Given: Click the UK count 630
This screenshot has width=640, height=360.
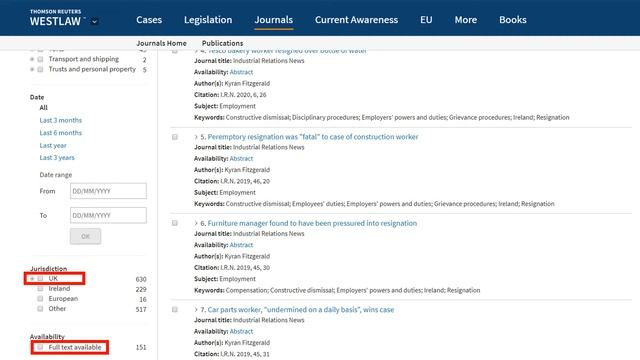Looking at the screenshot, I should click(x=141, y=279).
